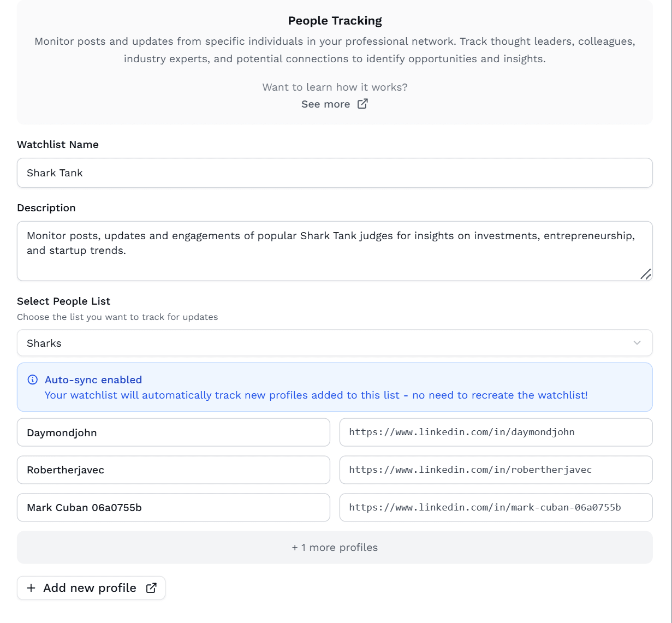The image size is (672, 623).
Task: Click the Robertherjavec LinkedIn URL field
Action: (496, 470)
